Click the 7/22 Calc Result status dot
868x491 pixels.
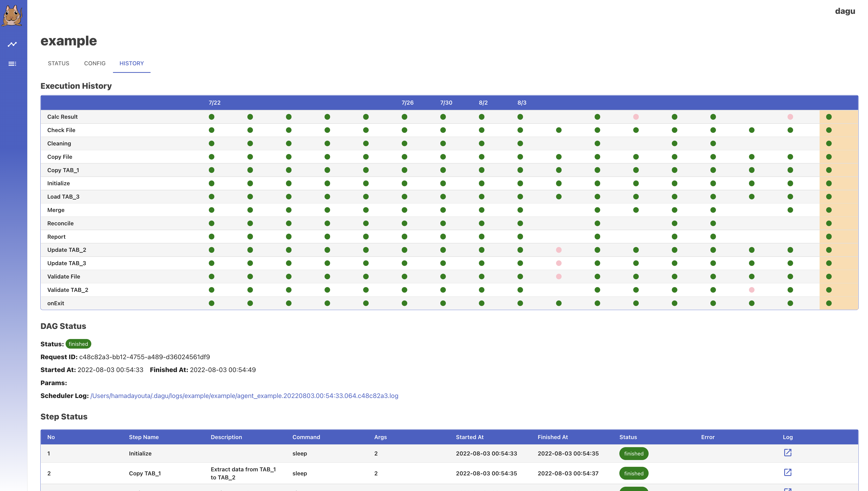pos(212,117)
